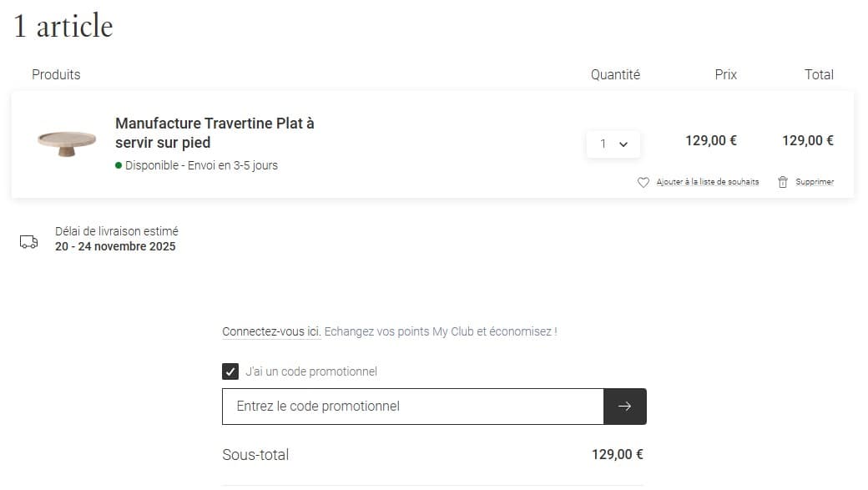Viewport: 868px width, 490px height.
Task: Expand the quantity selector chevron arrow
Action: pyautogui.click(x=623, y=144)
